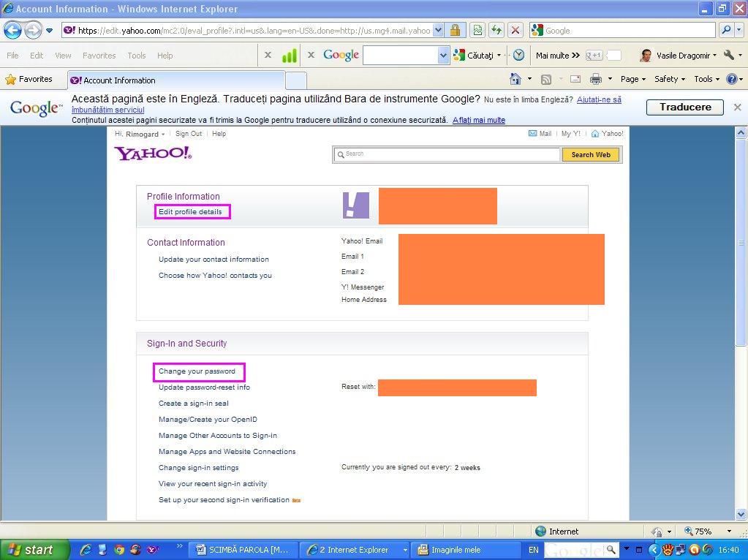Click the red Stop loading X icon

[515, 31]
